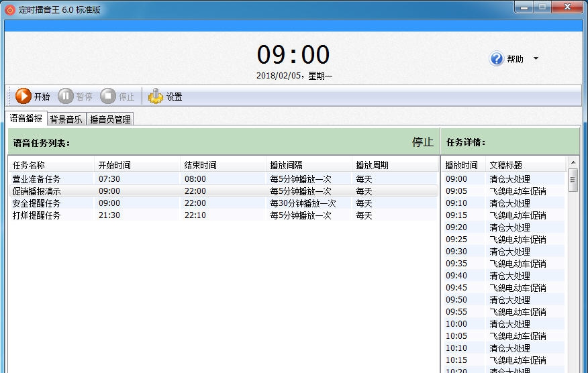Click the 22:10 end time cell
The width and height of the screenshot is (588, 373).
click(x=195, y=215)
